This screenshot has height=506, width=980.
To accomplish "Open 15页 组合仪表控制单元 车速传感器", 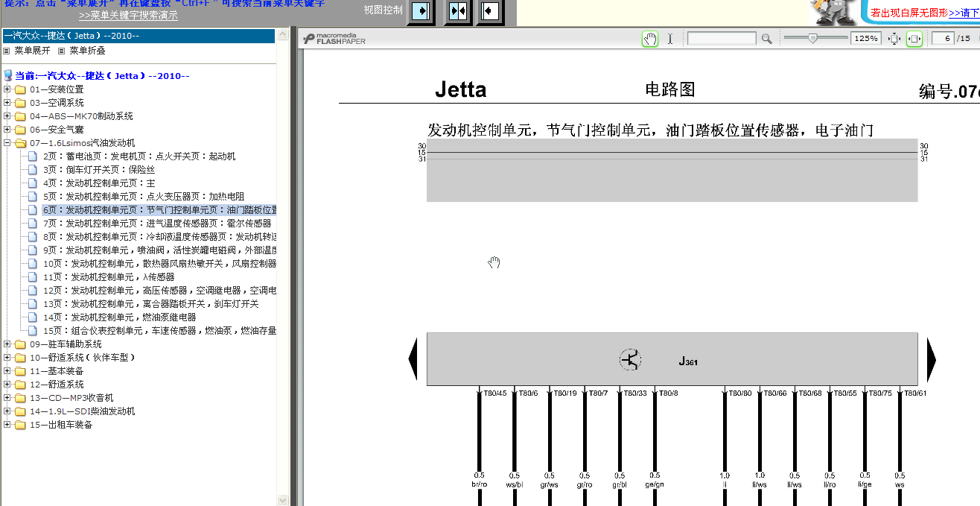I will click(x=159, y=331).
